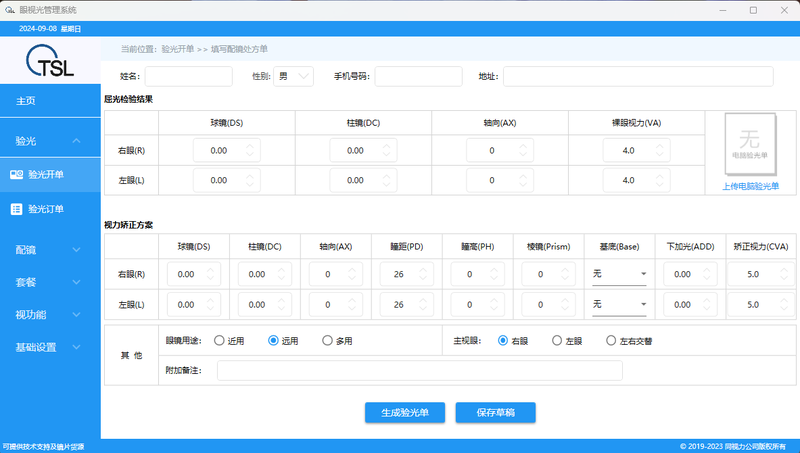Select the 近用 radio button
This screenshot has height=453, width=800.
click(x=219, y=340)
